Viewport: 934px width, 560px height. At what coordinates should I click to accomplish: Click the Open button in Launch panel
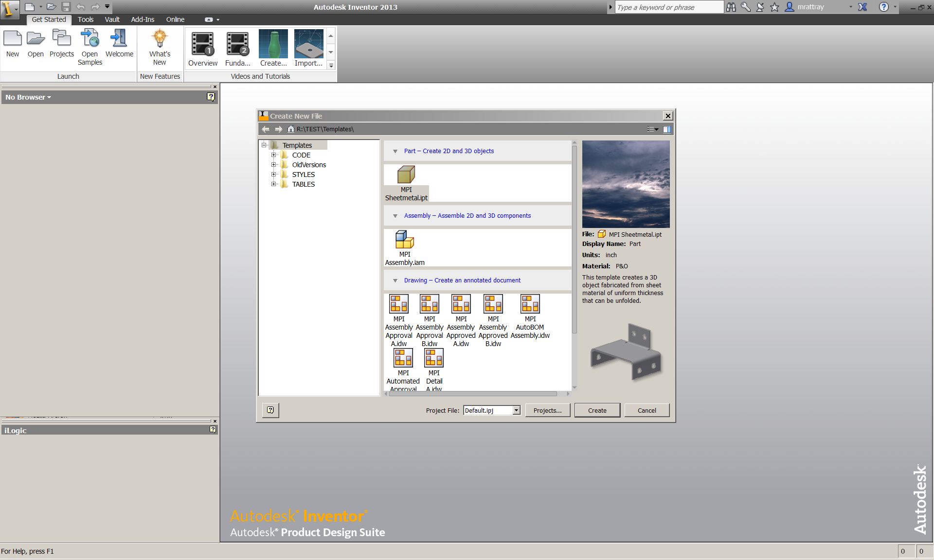click(x=36, y=43)
